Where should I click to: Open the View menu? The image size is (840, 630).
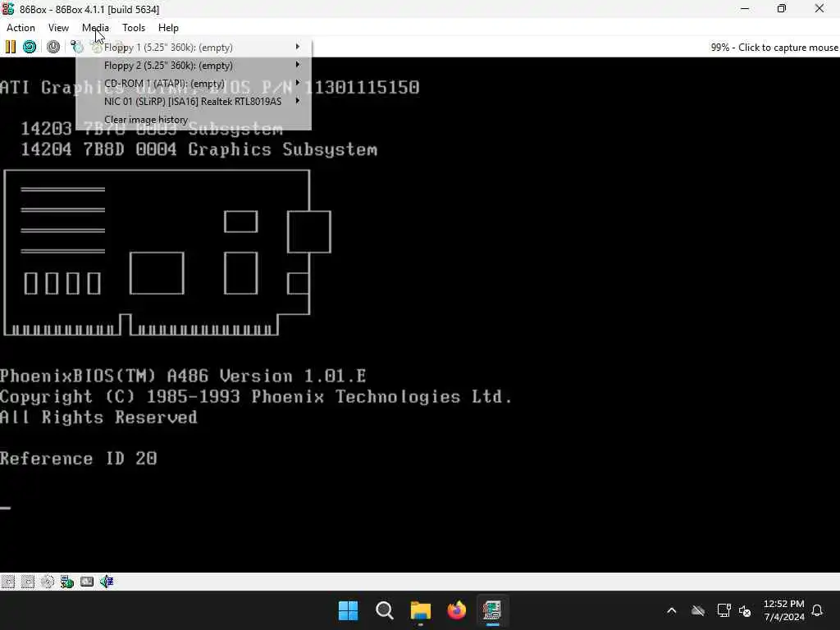[x=58, y=28]
